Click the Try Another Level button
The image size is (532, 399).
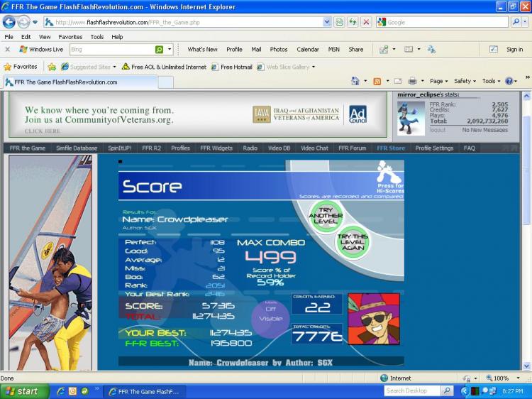click(x=326, y=215)
